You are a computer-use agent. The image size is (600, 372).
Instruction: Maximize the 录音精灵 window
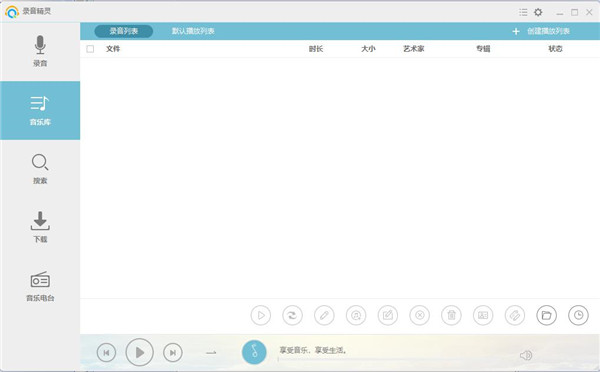pos(574,12)
